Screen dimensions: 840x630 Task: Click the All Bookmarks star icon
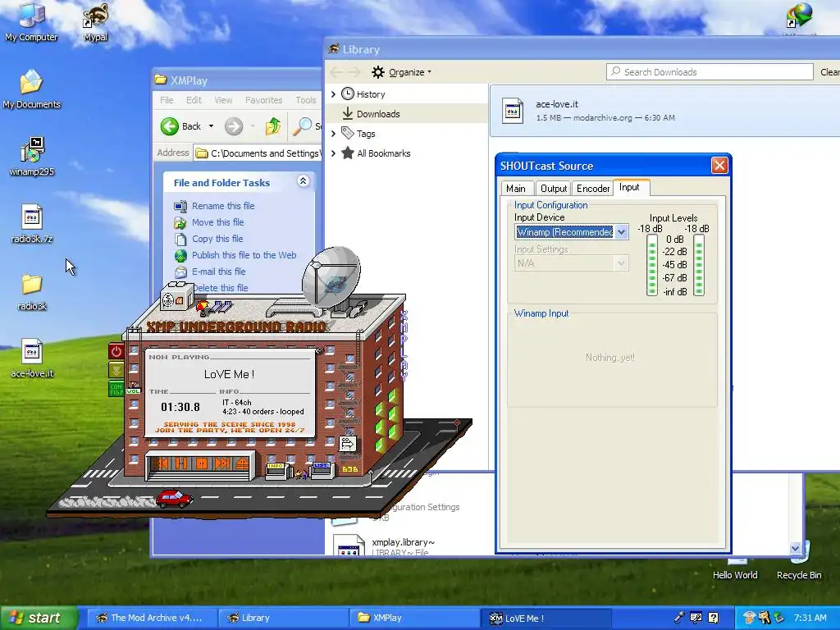(348, 153)
